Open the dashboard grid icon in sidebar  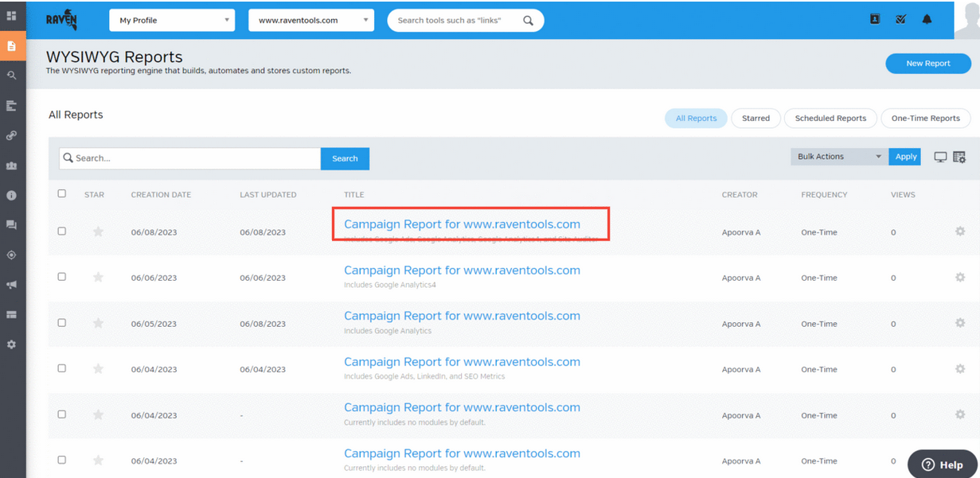(11, 16)
